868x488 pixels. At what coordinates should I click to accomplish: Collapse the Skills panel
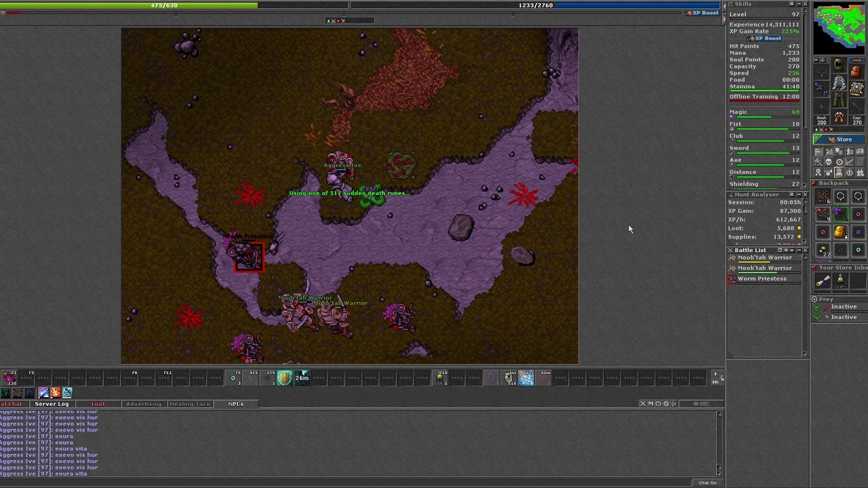point(799,4)
